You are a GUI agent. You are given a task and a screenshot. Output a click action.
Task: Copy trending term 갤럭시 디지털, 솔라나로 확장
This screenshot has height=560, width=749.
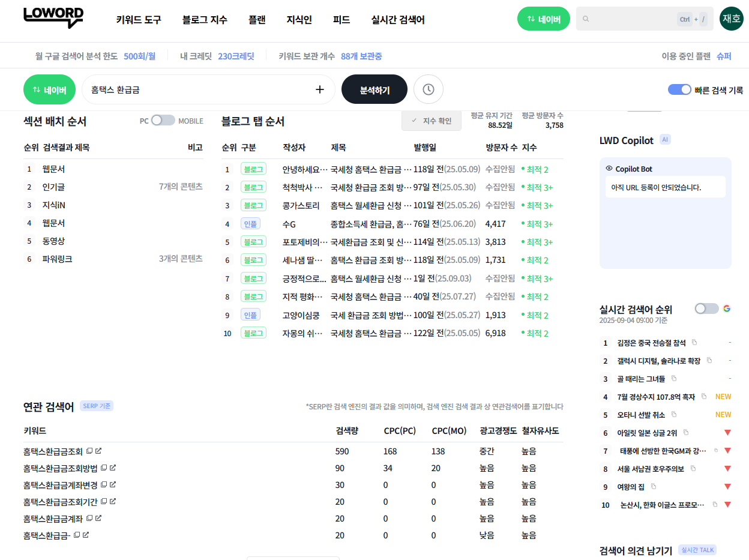pos(709,360)
